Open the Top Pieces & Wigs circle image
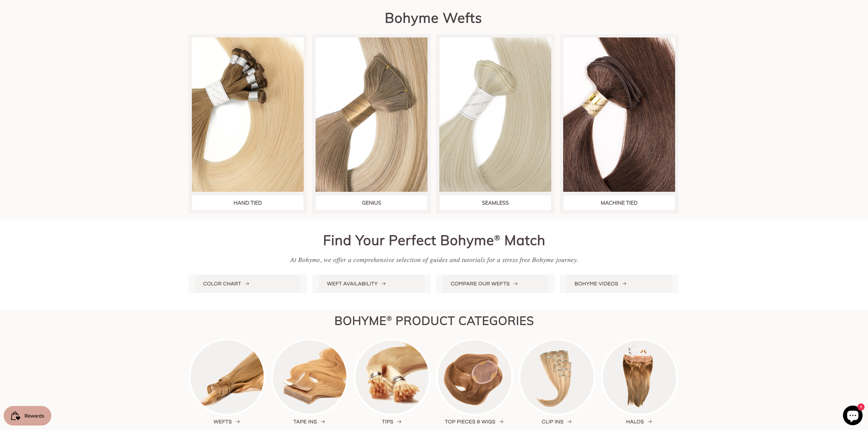Screen dimensions: 868x430 click(475, 377)
